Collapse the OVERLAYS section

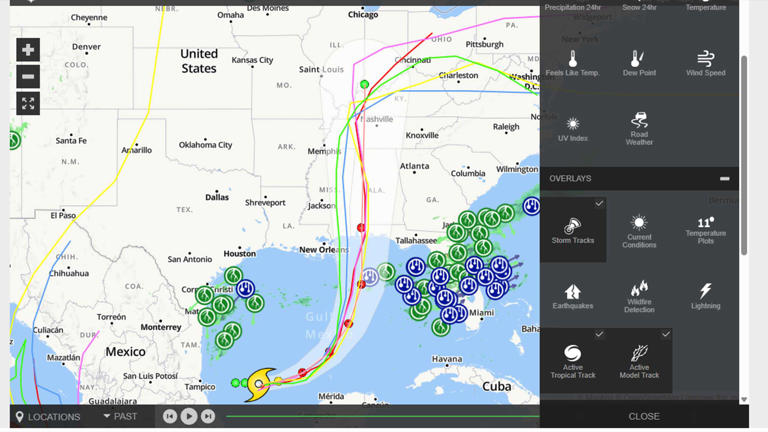pyautogui.click(x=724, y=179)
